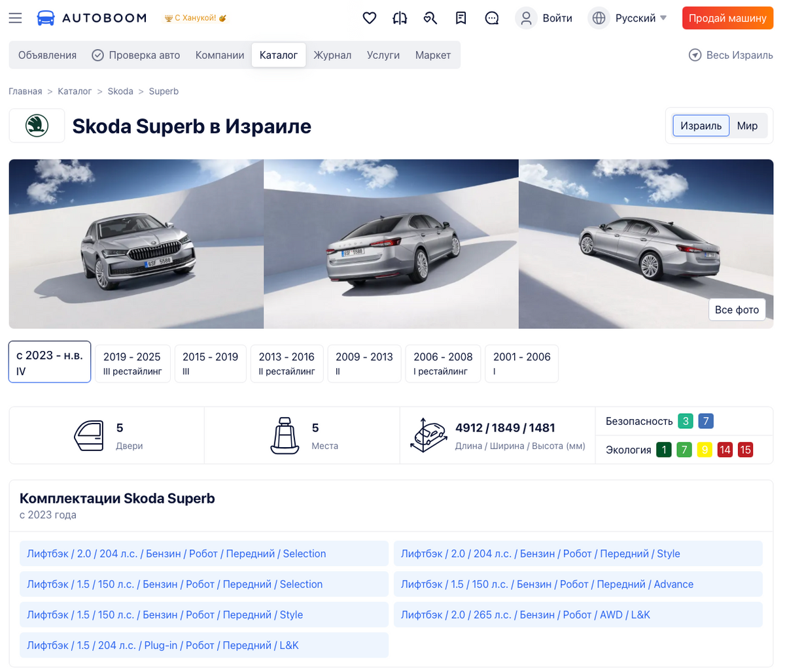Viewport: 785px width, 672px height.
Task: Click the red ecology badge 14
Action: pyautogui.click(x=725, y=450)
